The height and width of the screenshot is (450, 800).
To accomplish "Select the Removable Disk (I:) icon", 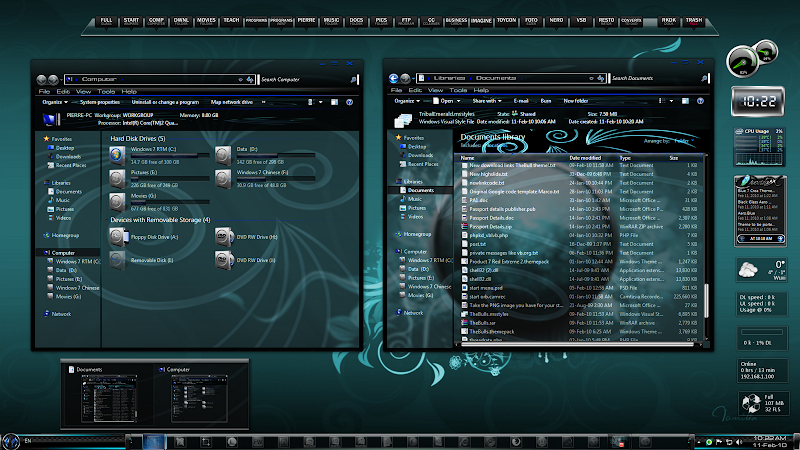I will pos(117,260).
